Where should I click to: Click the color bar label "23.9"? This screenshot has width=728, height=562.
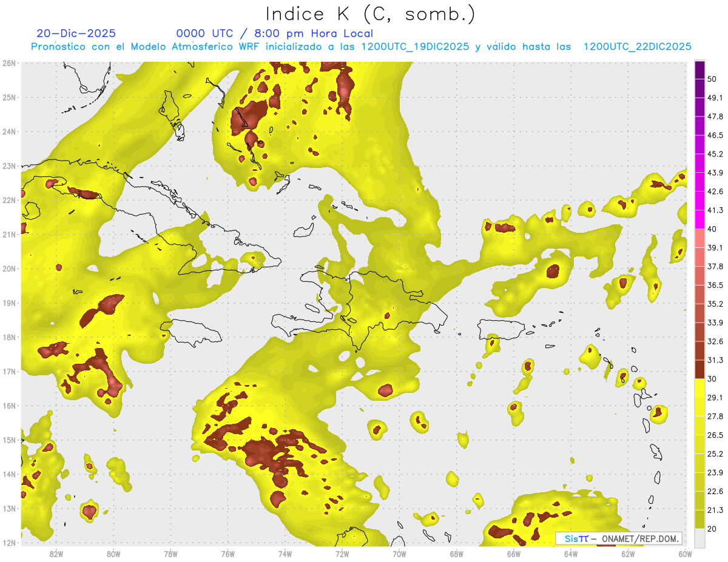(x=715, y=473)
